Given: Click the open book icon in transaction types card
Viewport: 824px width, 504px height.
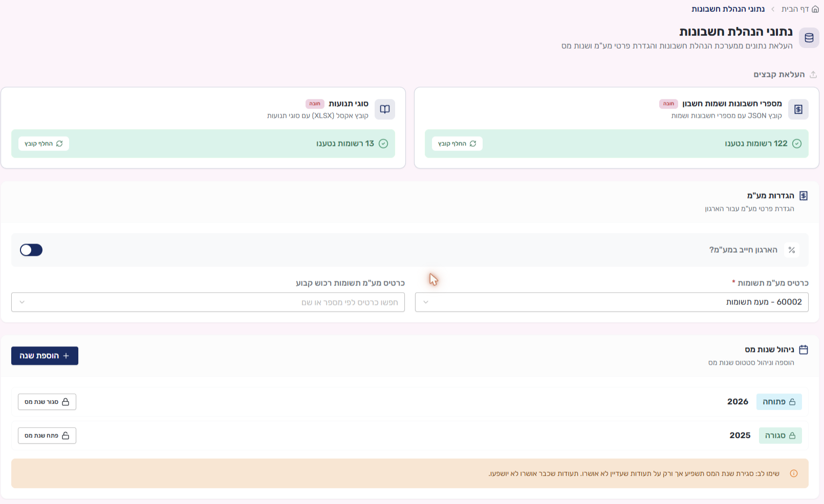Looking at the screenshot, I should point(385,109).
